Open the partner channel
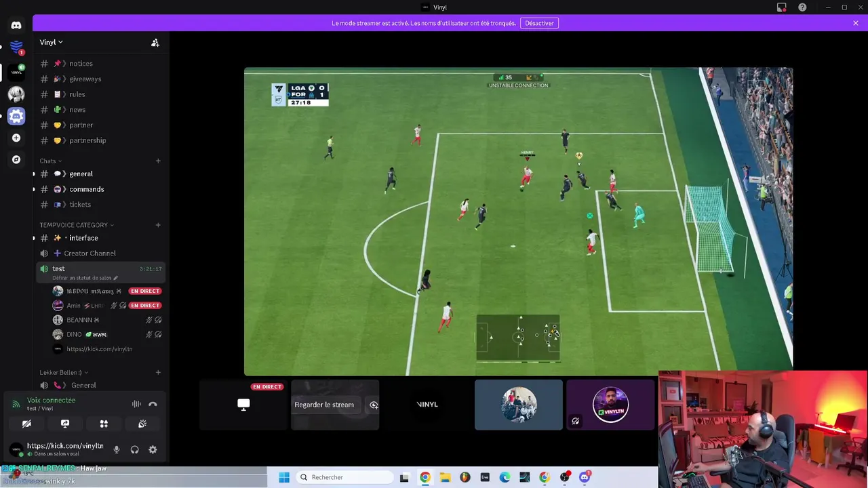Screen dimensions: 868x488 click(100, 125)
